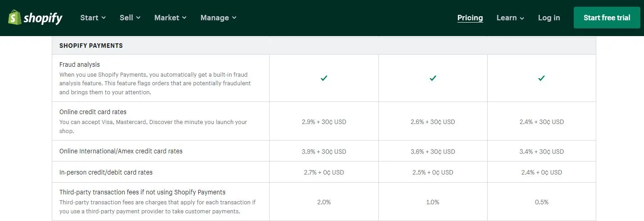Click the first plan's Fraud analysis checkmark
This screenshot has width=644, height=221.
point(324,78)
